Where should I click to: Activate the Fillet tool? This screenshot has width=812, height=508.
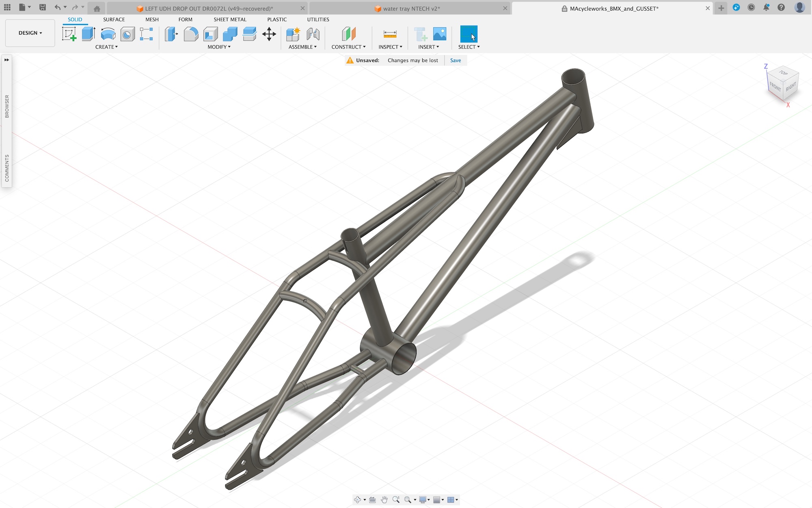click(191, 34)
